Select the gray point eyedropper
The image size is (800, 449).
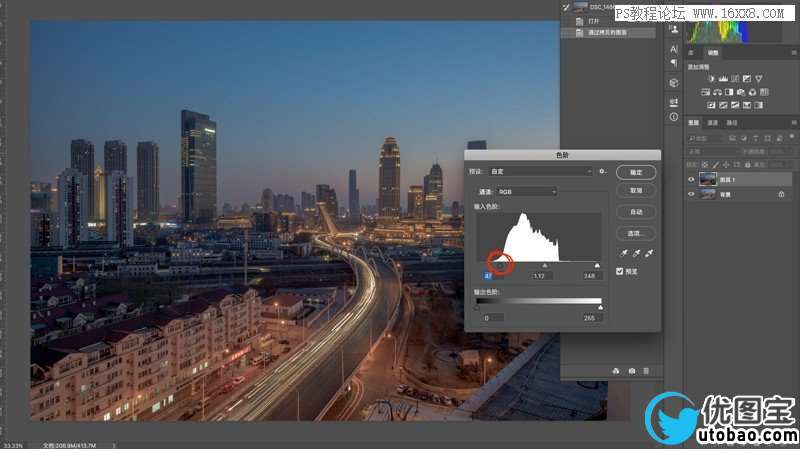pos(636,253)
